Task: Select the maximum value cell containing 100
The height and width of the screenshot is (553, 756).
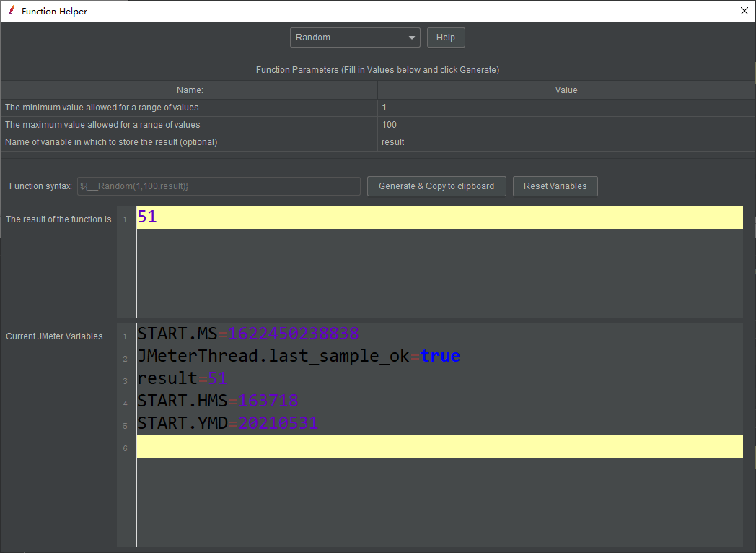Action: pos(566,125)
